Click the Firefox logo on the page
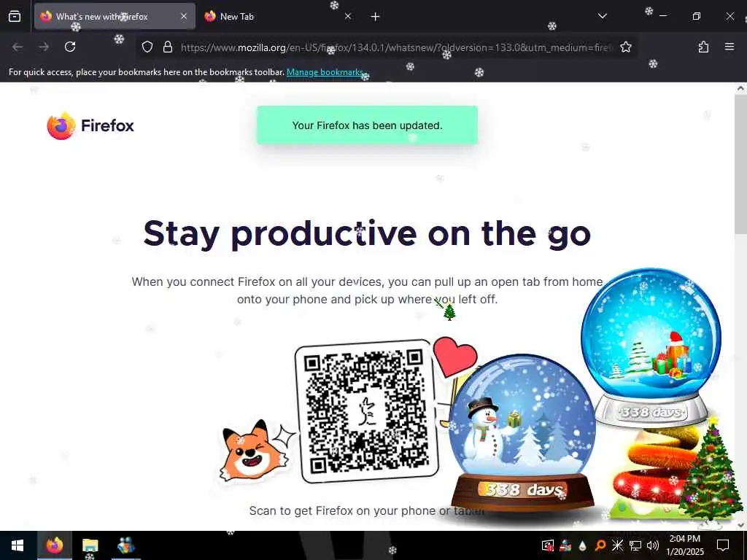The width and height of the screenshot is (747, 560). point(90,125)
